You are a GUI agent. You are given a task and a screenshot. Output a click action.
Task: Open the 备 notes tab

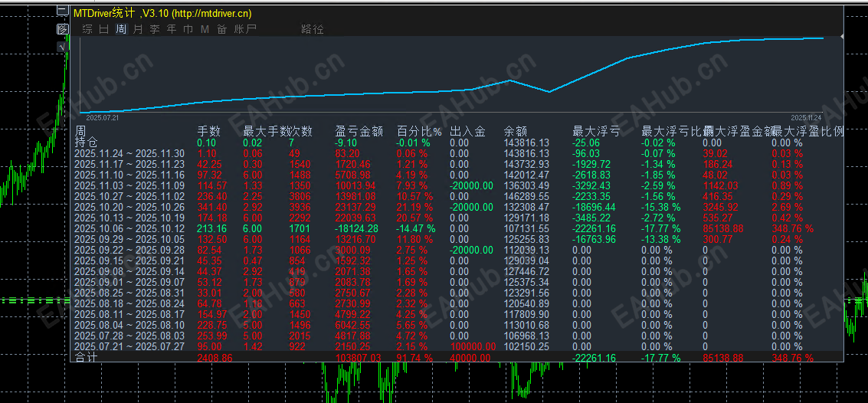222,29
